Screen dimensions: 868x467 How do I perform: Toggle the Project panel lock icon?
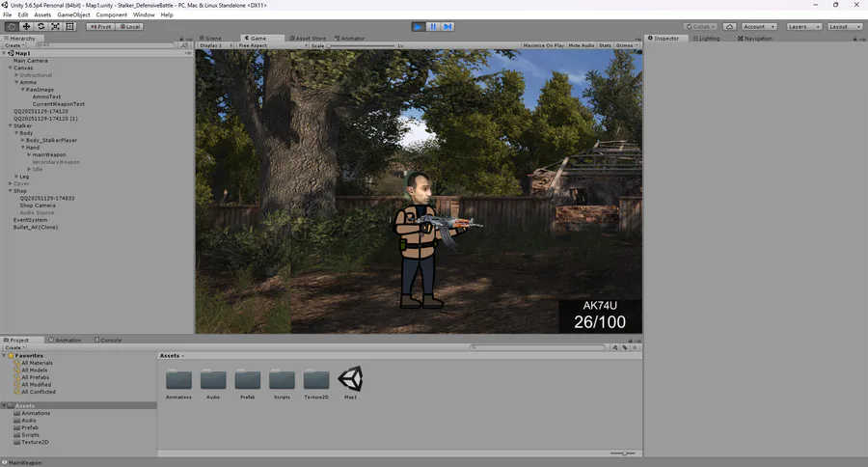(630, 341)
